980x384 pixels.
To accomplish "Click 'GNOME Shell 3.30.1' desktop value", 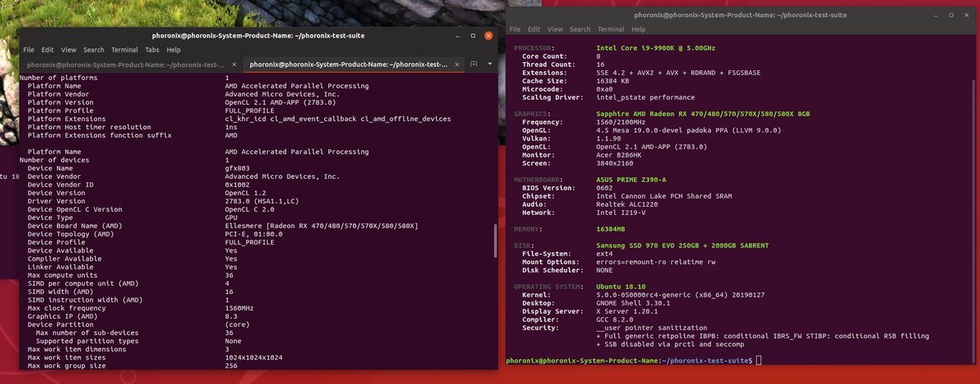I will pyautogui.click(x=634, y=303).
